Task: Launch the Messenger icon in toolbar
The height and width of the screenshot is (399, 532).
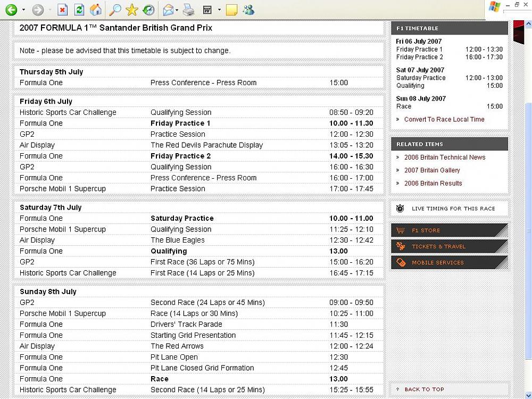Action: click(x=248, y=10)
